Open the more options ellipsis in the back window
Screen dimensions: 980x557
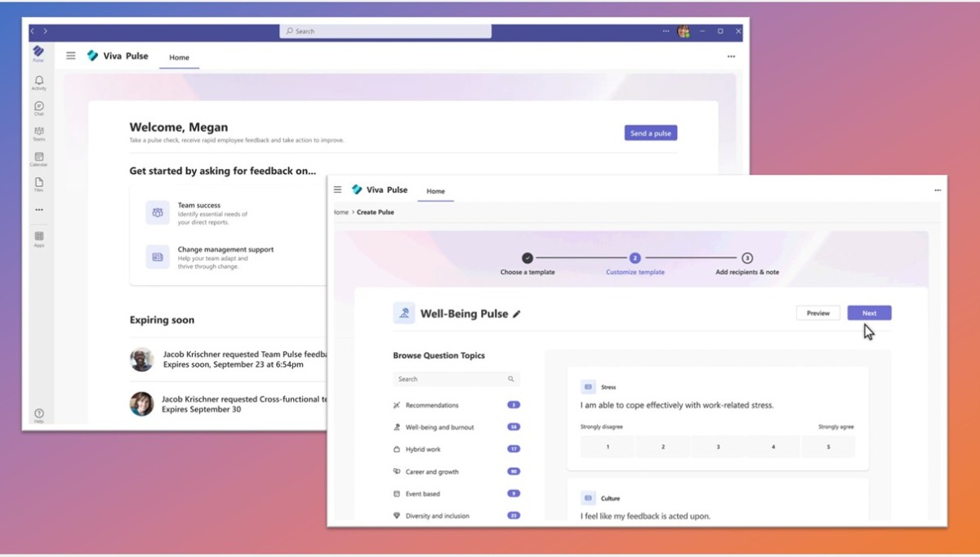pos(731,56)
